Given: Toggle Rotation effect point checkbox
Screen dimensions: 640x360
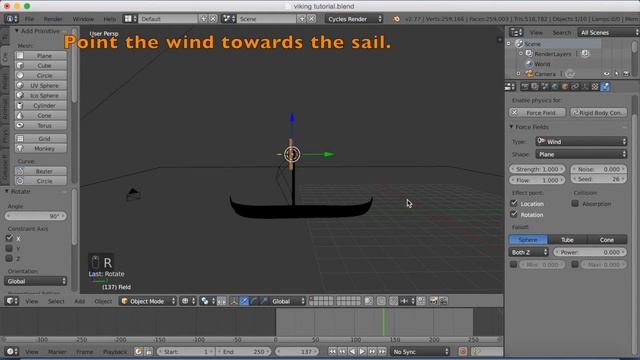Looking at the screenshot, I should [514, 214].
